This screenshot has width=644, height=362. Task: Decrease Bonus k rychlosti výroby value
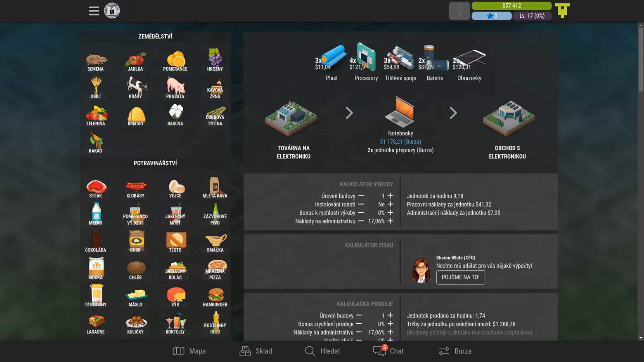(361, 213)
